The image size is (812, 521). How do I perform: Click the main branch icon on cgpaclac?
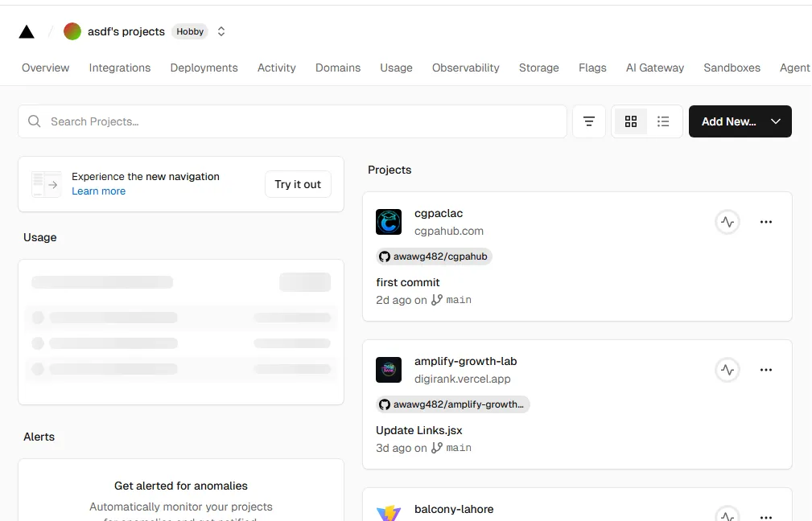pyautogui.click(x=436, y=300)
